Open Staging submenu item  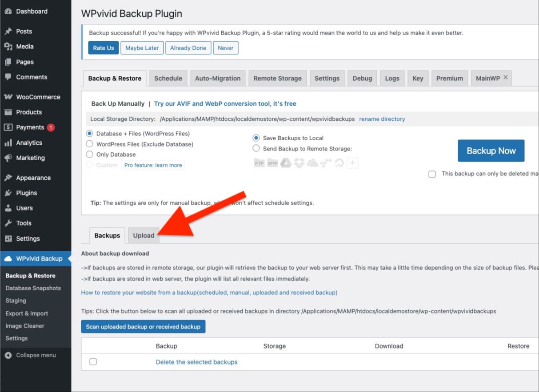point(16,301)
